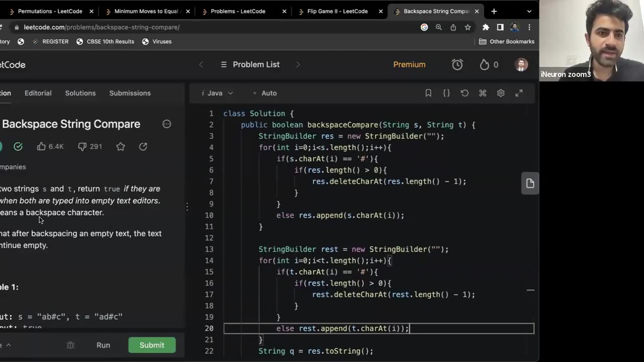Click the Google icon in address bar
The width and height of the screenshot is (644, 362).
424,27
